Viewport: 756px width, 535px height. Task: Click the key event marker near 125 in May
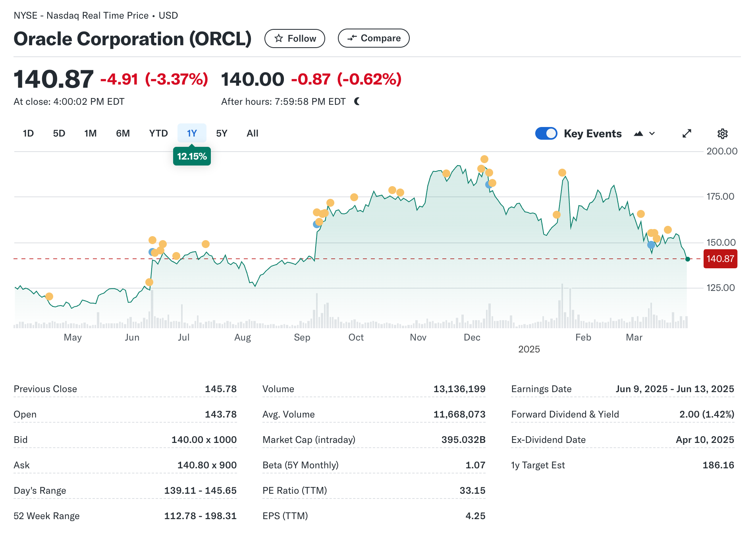coord(49,296)
